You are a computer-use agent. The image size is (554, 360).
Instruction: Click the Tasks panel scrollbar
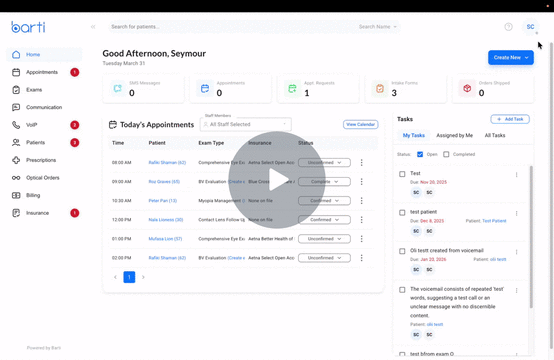click(531, 237)
